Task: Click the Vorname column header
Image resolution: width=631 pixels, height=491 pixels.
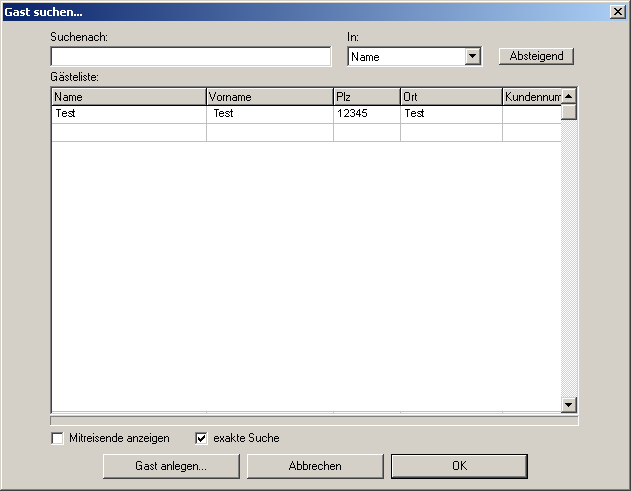Action: point(269,97)
